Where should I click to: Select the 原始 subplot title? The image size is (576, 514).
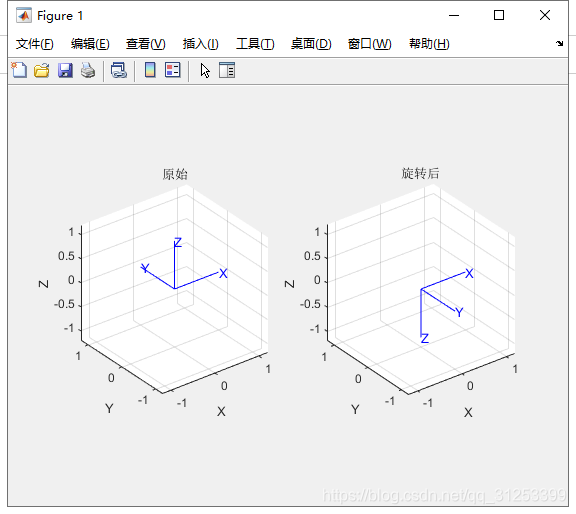point(175,174)
